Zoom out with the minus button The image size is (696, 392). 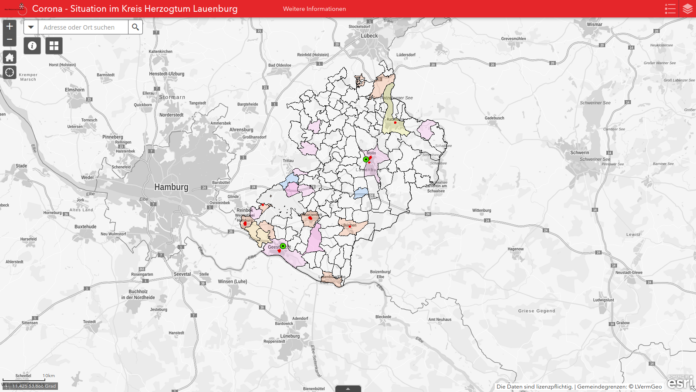(x=9, y=40)
